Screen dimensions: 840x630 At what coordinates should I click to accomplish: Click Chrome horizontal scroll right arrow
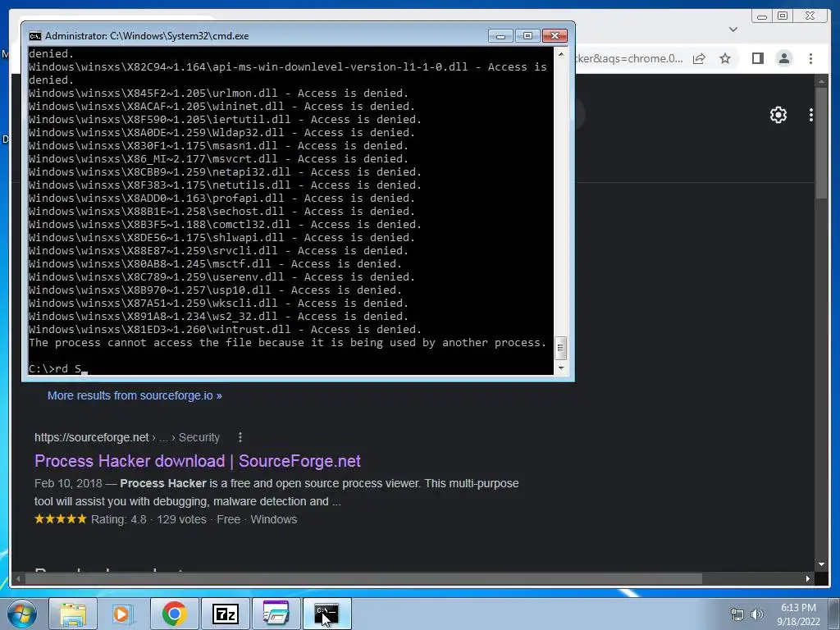point(808,578)
